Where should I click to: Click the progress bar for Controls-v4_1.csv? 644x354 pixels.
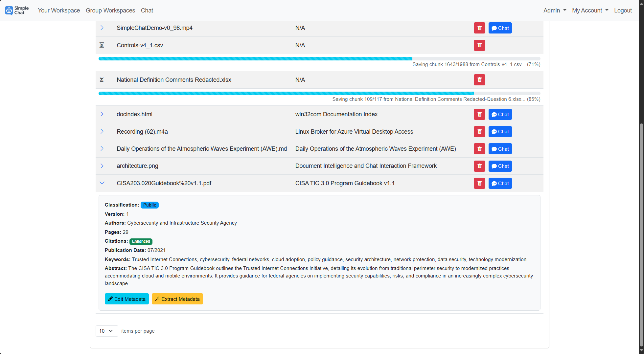pyautogui.click(x=296, y=58)
